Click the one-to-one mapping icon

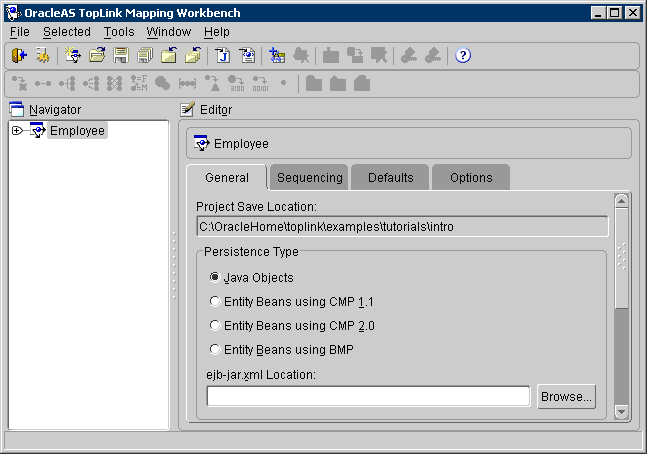point(43,83)
